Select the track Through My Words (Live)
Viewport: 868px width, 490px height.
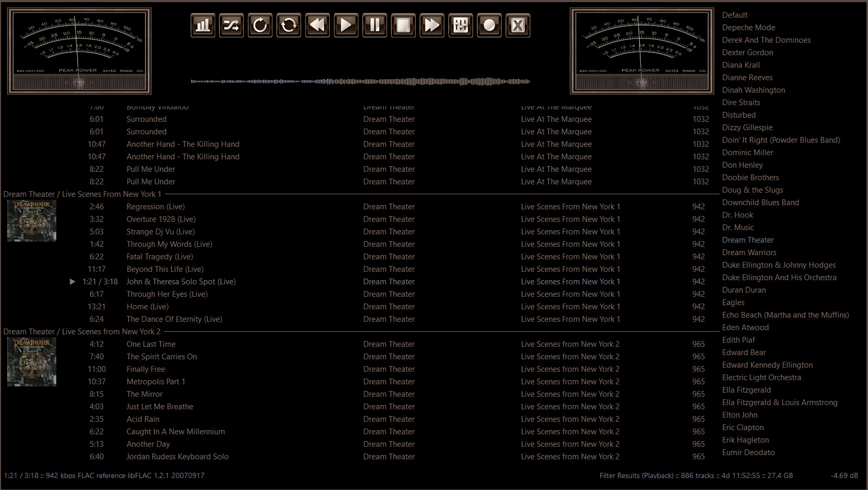click(x=169, y=244)
